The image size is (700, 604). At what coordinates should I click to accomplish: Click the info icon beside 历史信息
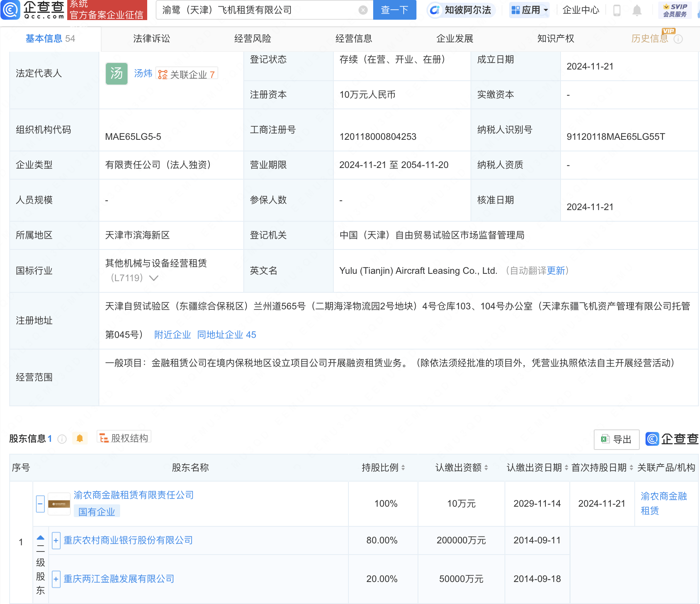678,39
